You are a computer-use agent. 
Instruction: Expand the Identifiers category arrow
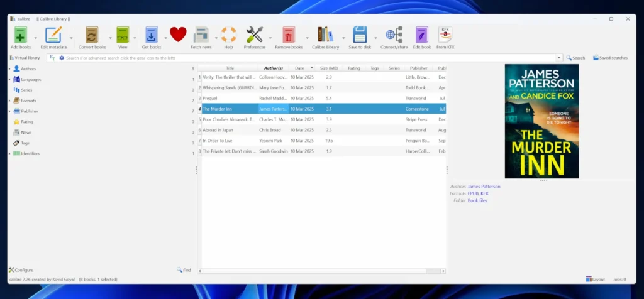pyautogui.click(x=10, y=153)
